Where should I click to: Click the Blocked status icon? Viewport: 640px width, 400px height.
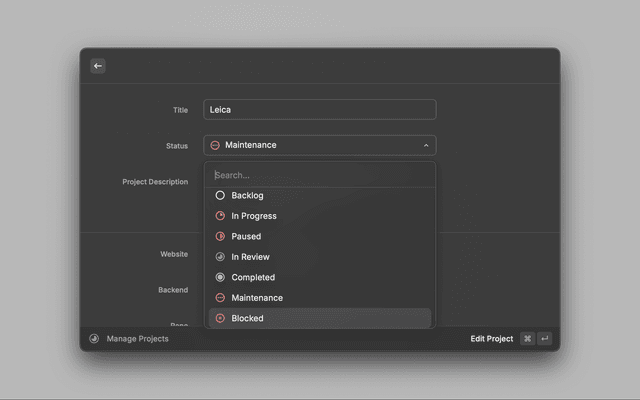[220, 319]
